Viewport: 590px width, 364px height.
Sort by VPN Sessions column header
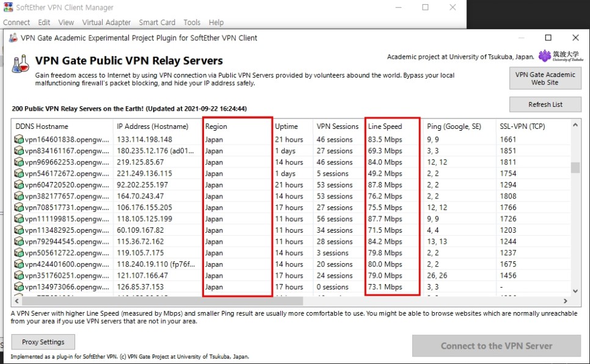point(338,126)
